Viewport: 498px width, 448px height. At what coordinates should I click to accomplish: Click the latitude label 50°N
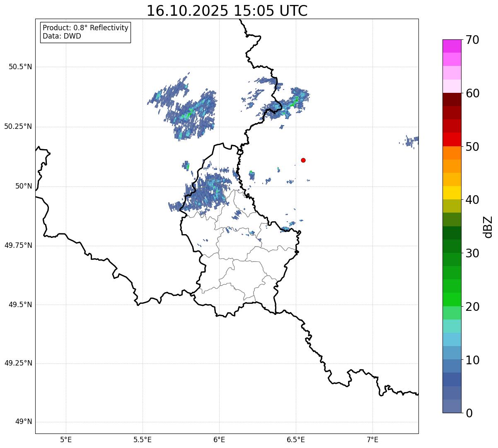(24, 186)
